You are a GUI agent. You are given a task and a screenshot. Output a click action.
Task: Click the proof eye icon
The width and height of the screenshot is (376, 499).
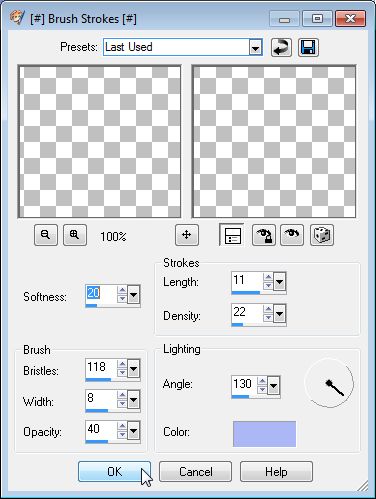tap(292, 235)
